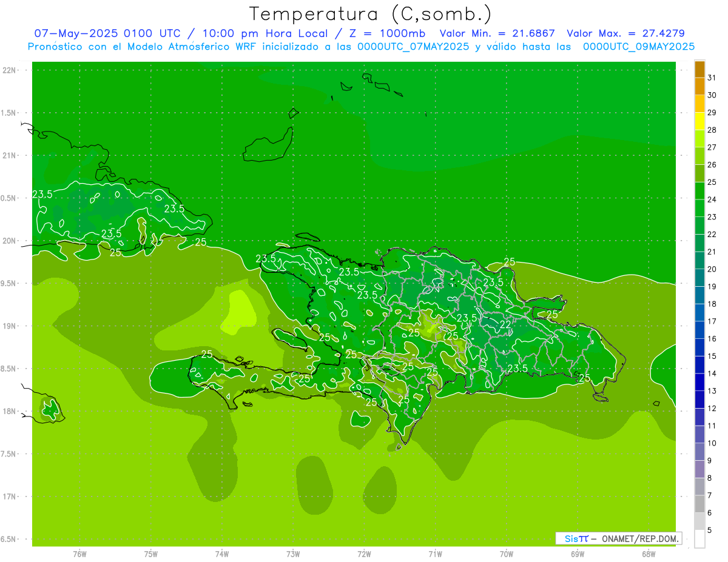The image size is (728, 562).
Task: Click the "17N" latitude axis label
Action: click(x=9, y=497)
